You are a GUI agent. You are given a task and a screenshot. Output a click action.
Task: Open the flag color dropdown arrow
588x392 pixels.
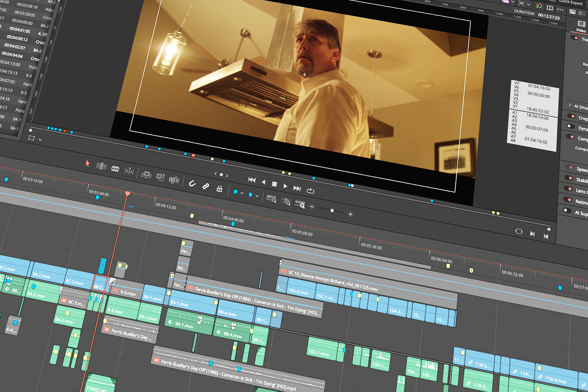click(x=242, y=194)
